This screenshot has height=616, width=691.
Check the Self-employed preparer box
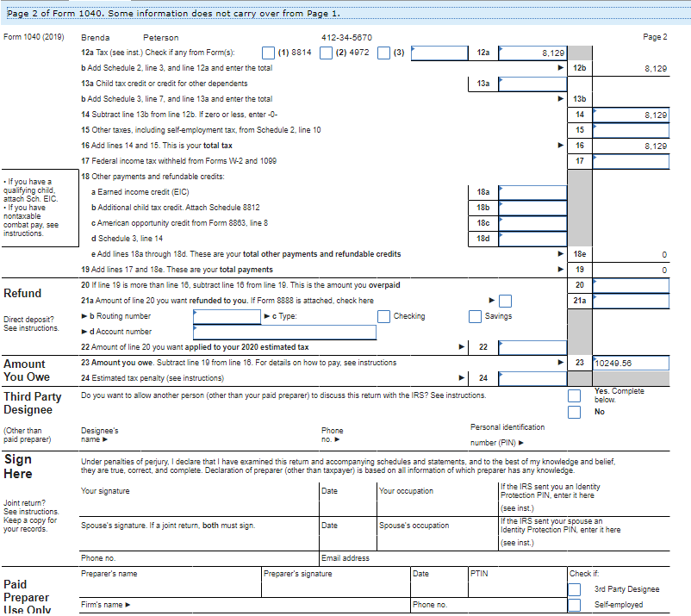pyautogui.click(x=574, y=605)
